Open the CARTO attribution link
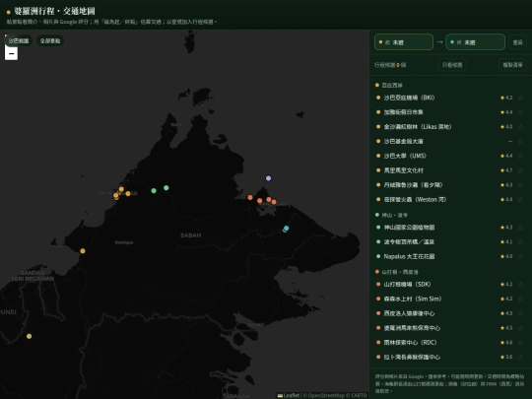 pyautogui.click(x=359, y=395)
